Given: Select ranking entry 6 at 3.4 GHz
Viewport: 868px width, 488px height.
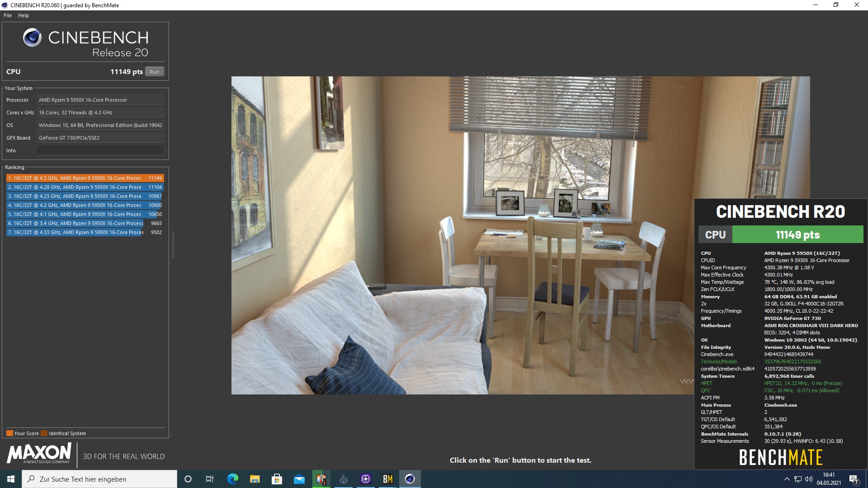Looking at the screenshot, I should click(85, 223).
